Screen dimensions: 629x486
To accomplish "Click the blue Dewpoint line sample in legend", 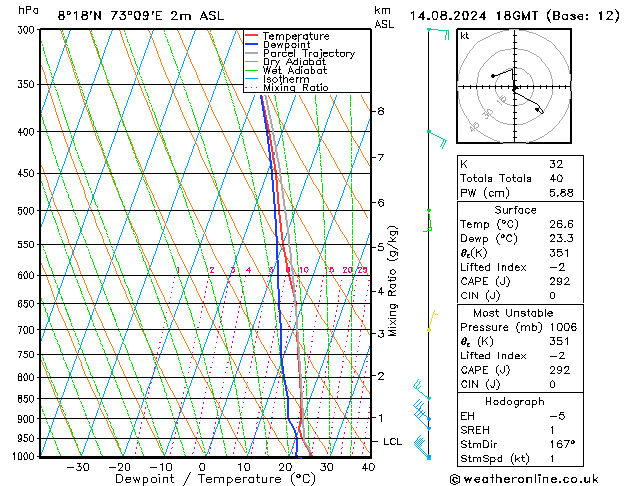I will 251,44.
